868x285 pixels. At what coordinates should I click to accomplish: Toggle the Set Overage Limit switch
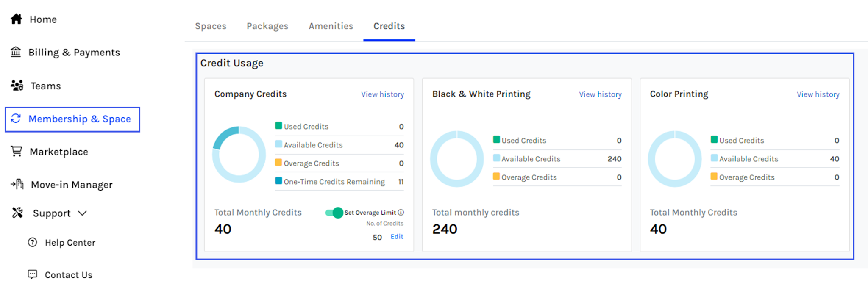(x=334, y=213)
